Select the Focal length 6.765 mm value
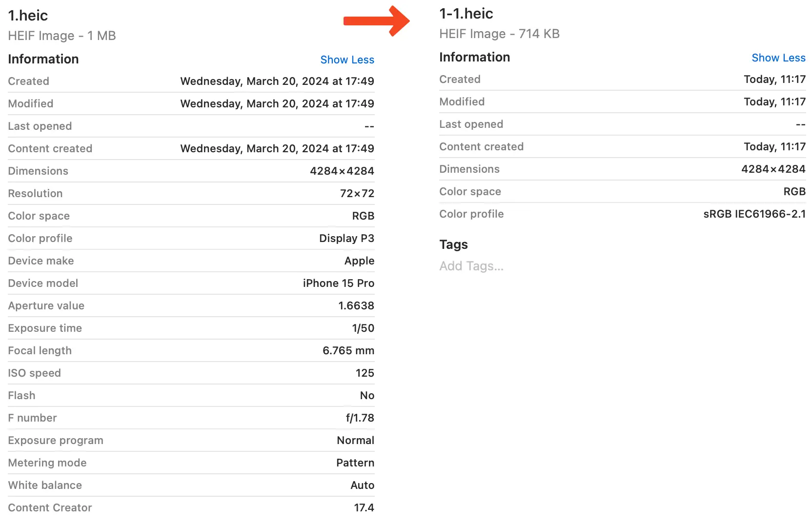The height and width of the screenshot is (526, 812). [x=349, y=350]
